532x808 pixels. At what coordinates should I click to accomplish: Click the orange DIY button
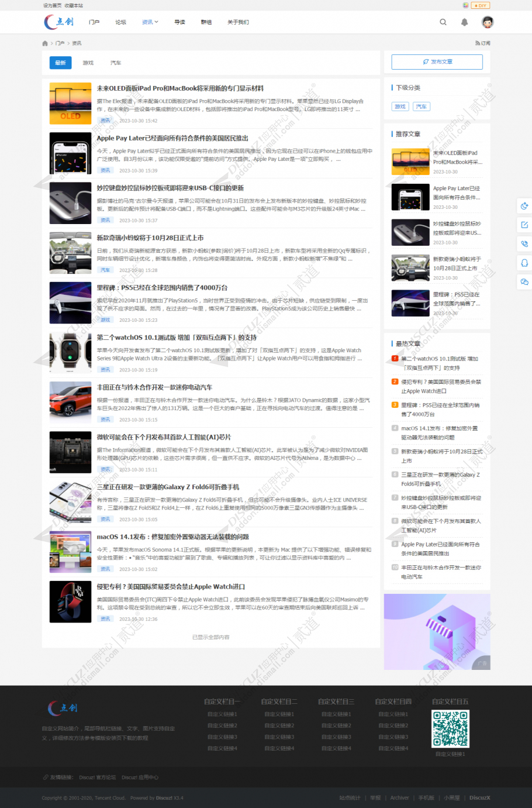point(481,5)
